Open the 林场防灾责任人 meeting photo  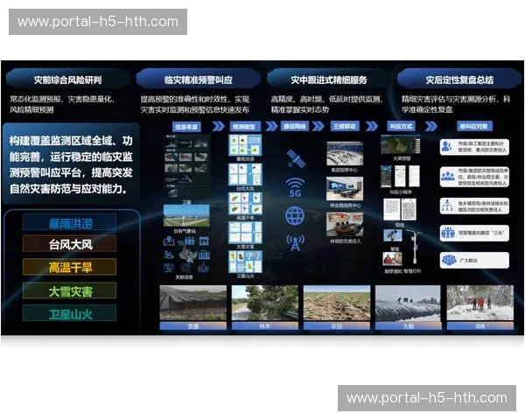345,224
